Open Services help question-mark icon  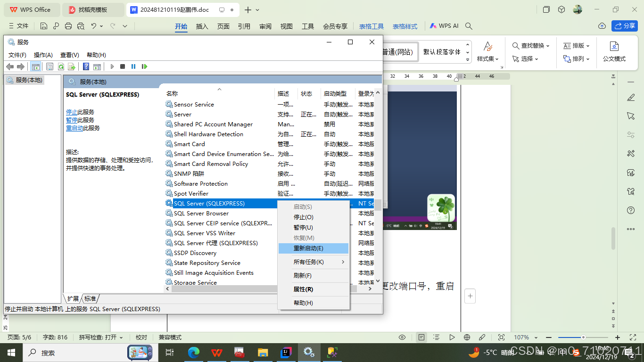point(86,66)
